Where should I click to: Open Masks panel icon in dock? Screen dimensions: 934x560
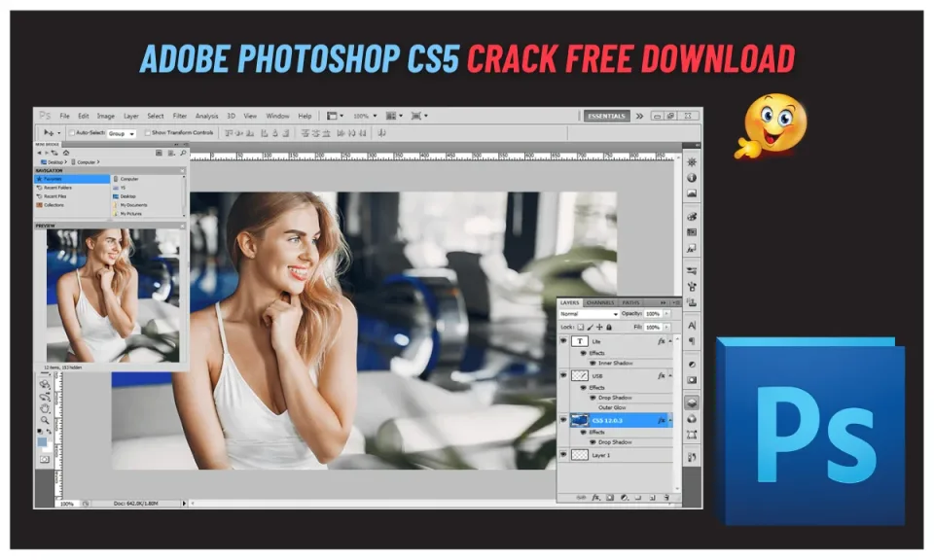[x=692, y=380]
